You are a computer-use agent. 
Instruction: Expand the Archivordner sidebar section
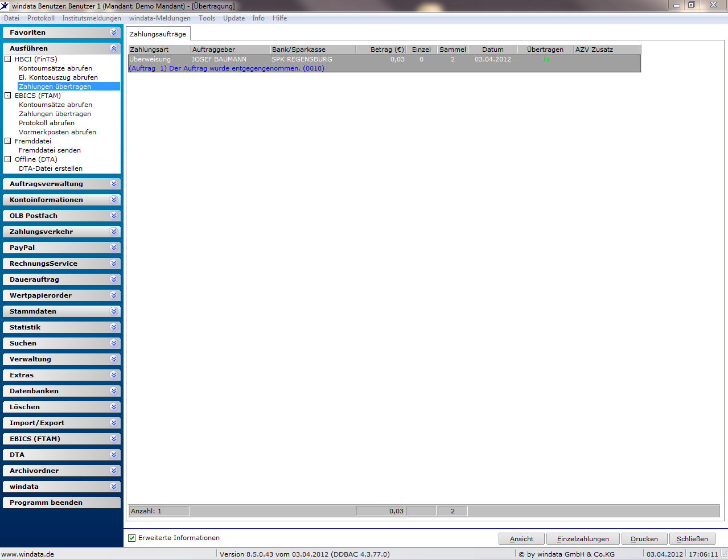tap(61, 471)
